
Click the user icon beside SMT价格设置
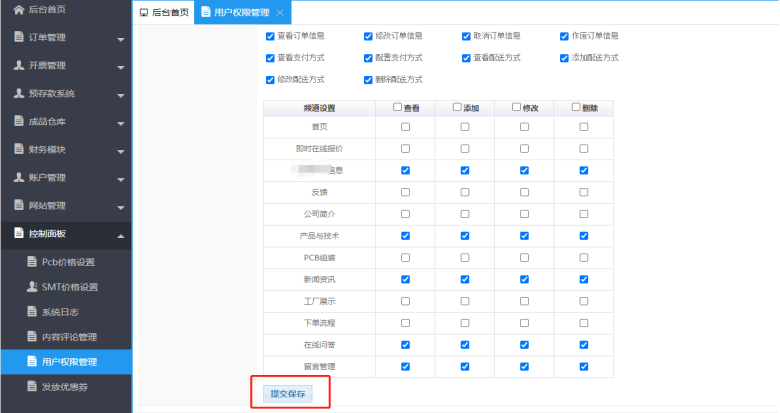31,287
